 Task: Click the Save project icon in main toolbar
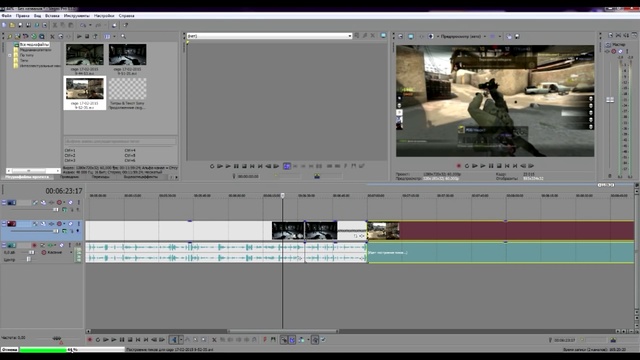click(20, 25)
